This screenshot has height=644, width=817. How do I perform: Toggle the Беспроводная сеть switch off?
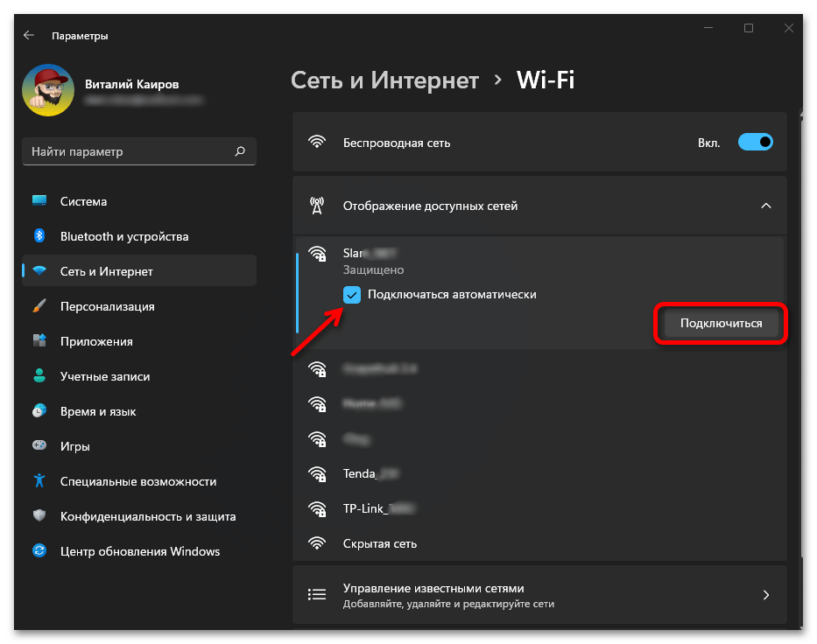(x=755, y=142)
